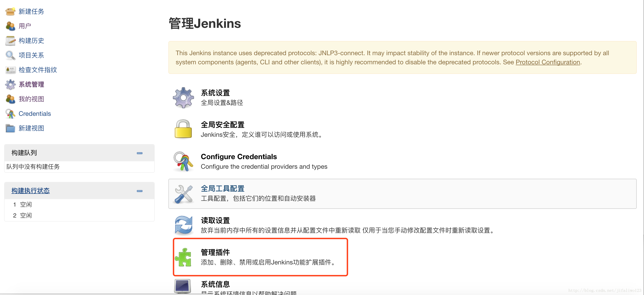Click the 全局设置&路径 description
The height and width of the screenshot is (295, 644).
coord(222,103)
